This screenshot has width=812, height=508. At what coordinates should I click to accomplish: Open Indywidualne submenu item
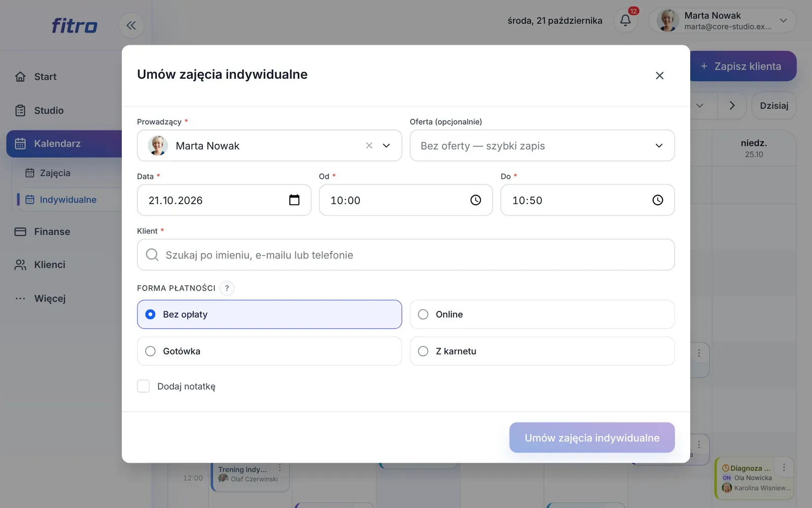tap(69, 200)
